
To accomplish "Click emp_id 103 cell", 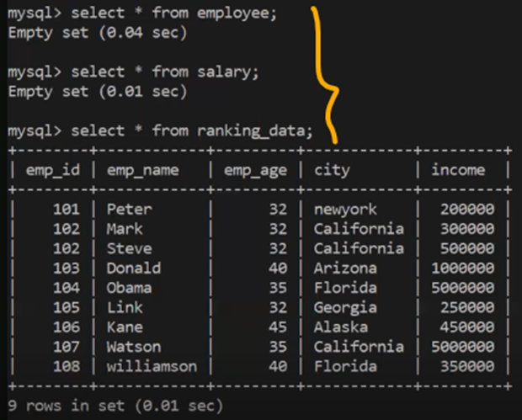I will [67, 268].
